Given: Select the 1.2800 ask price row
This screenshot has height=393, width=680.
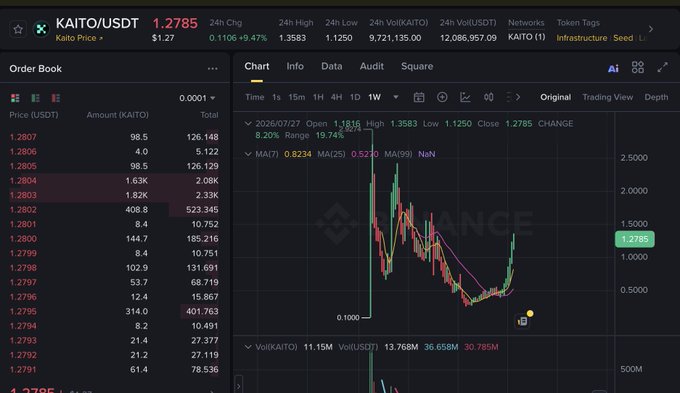Looking at the screenshot, I should [x=114, y=239].
